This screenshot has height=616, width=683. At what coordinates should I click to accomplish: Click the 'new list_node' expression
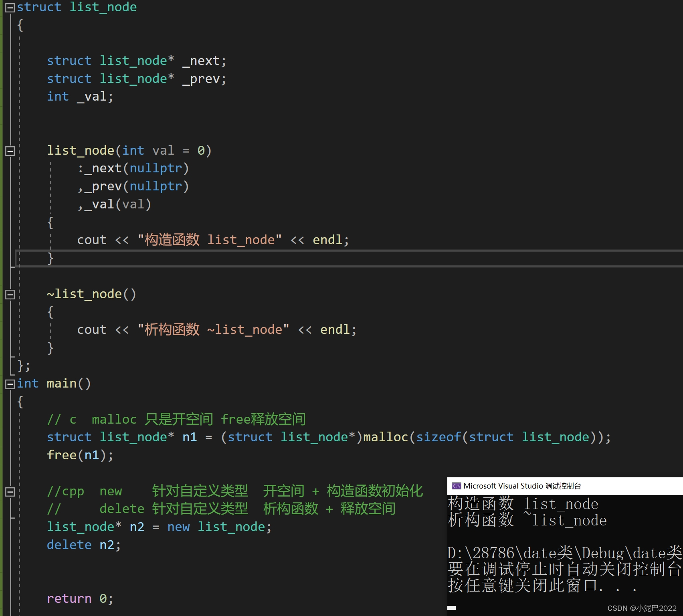pyautogui.click(x=216, y=527)
